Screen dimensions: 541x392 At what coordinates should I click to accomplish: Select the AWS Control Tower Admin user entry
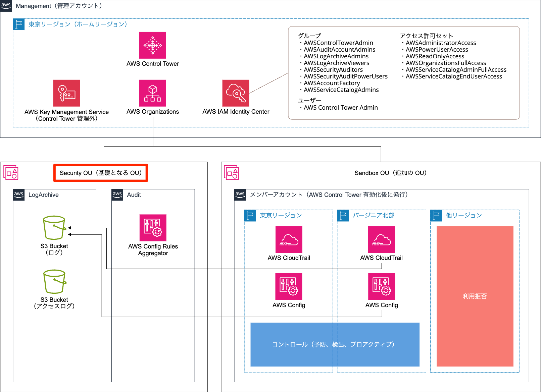tap(340, 107)
